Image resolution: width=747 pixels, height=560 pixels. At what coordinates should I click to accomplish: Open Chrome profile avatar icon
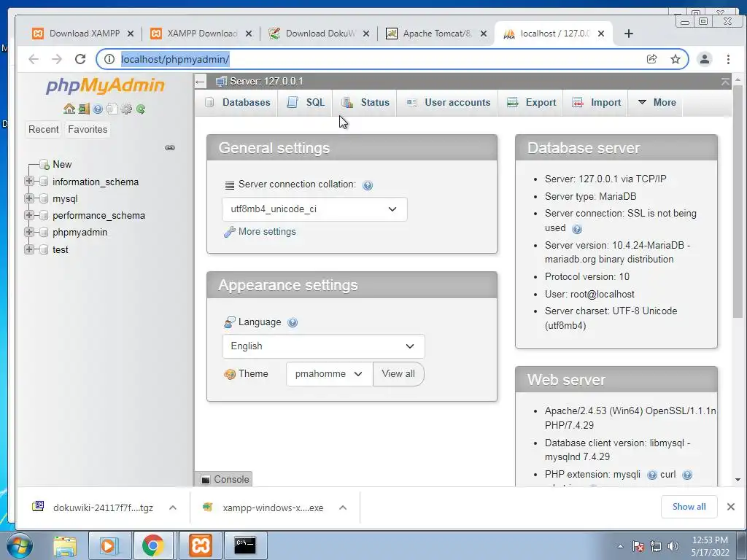[704, 59]
